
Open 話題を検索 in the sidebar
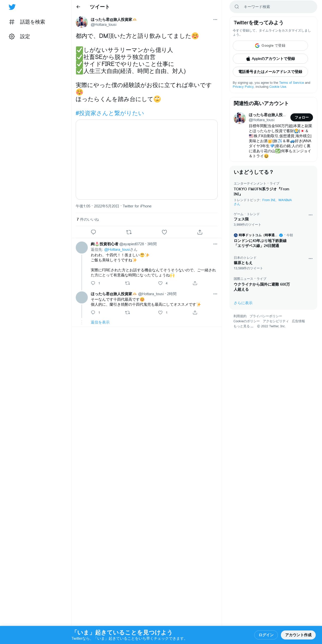pyautogui.click(x=27, y=22)
